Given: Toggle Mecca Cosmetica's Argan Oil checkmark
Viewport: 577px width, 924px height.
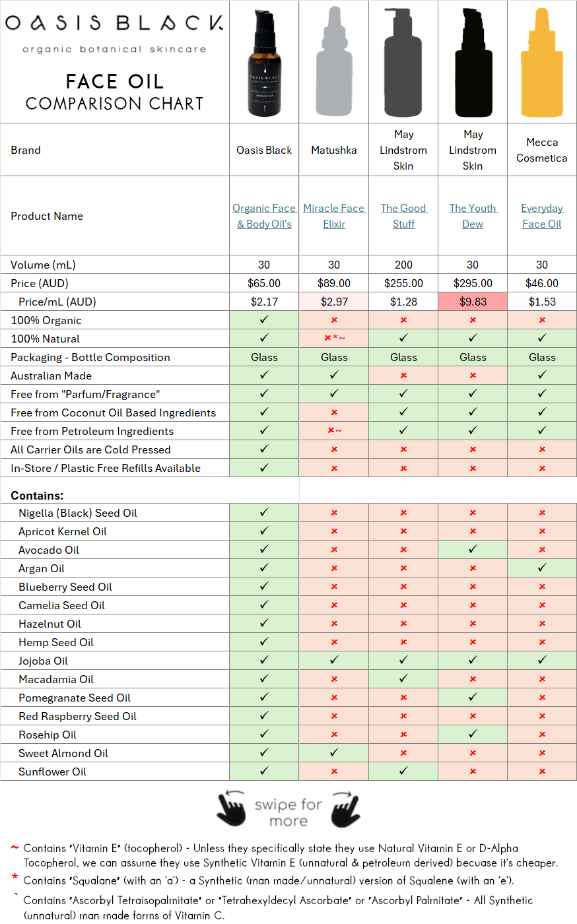Looking at the screenshot, I should pyautogui.click(x=541, y=568).
